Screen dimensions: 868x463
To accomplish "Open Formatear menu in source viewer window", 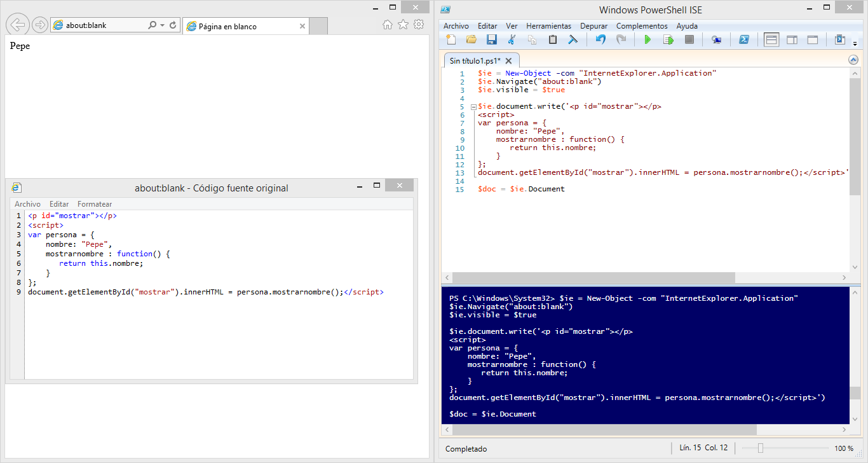I will (x=95, y=204).
